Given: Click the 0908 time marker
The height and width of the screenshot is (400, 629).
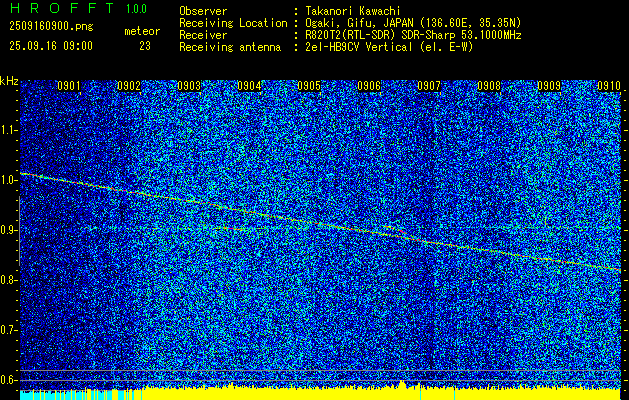Looking at the screenshot, I should click(x=489, y=86).
